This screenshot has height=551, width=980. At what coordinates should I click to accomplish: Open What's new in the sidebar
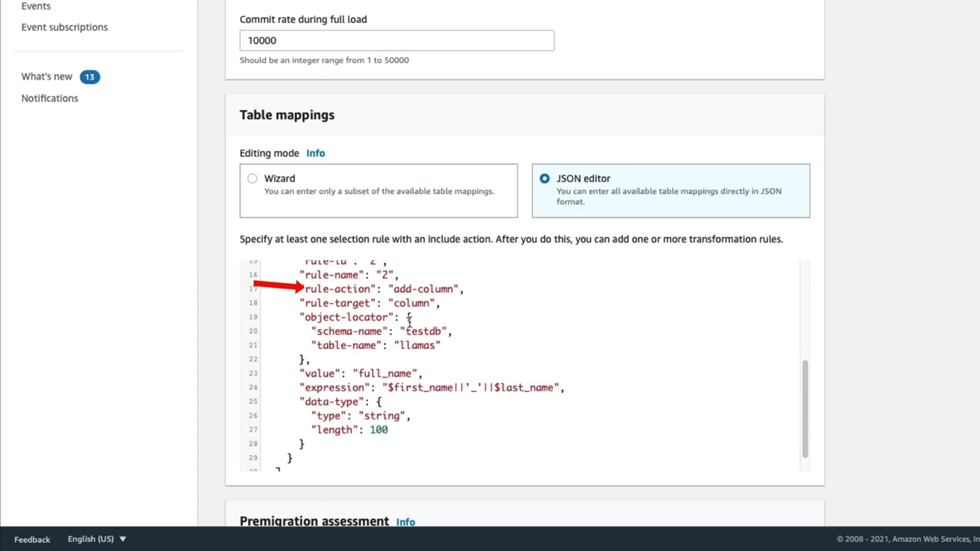(x=47, y=77)
